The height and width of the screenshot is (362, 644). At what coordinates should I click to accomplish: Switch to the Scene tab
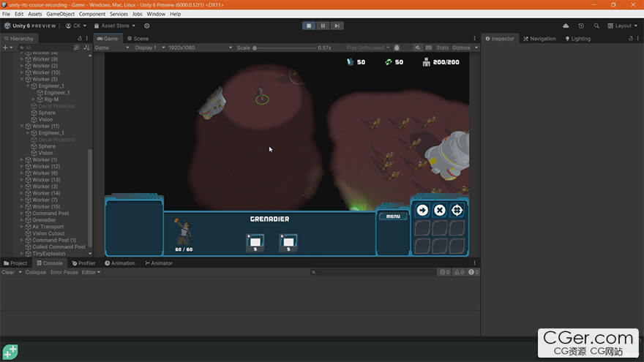tap(138, 39)
